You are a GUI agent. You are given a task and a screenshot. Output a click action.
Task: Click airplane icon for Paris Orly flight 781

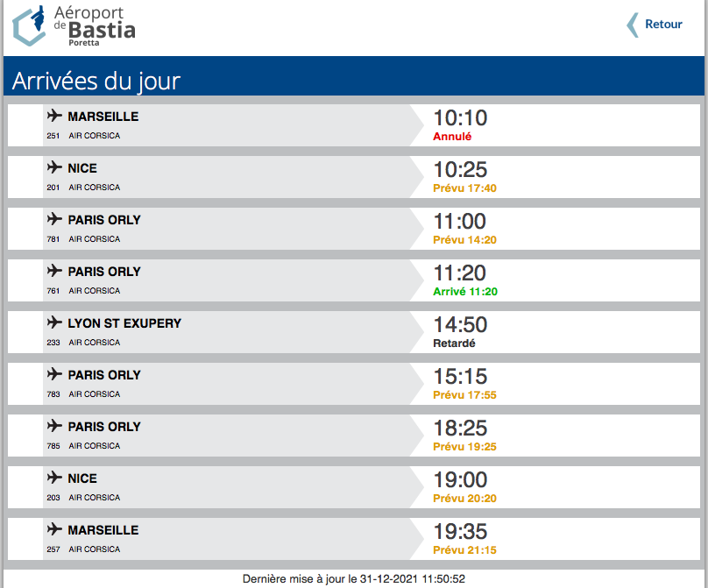click(54, 219)
